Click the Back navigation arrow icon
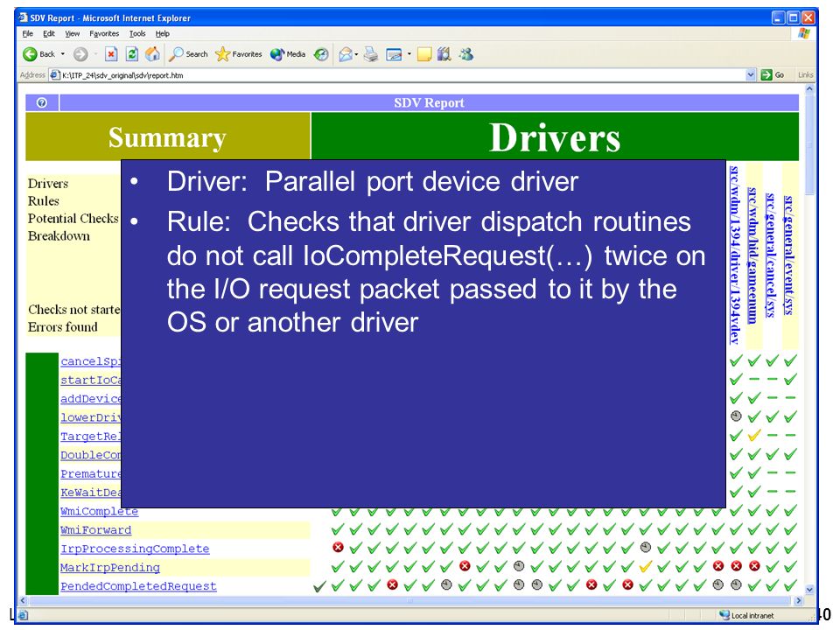Viewport: 840px width, 630px height. [x=30, y=54]
